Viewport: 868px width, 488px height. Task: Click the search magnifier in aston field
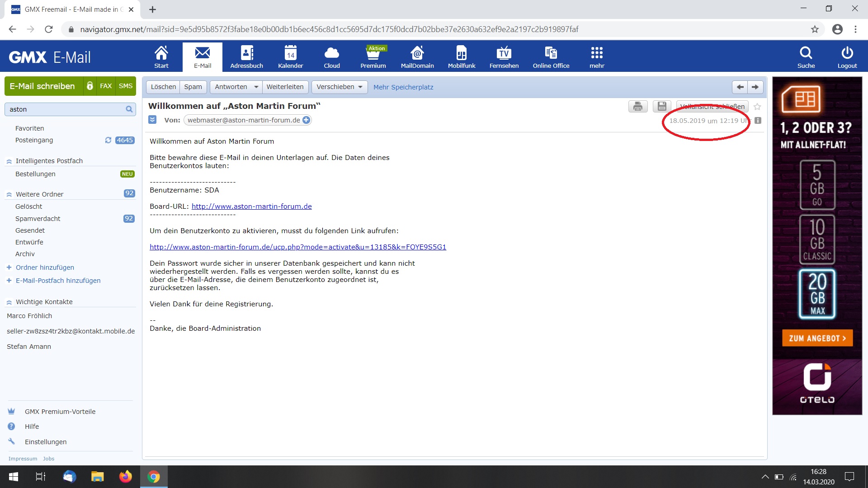129,109
